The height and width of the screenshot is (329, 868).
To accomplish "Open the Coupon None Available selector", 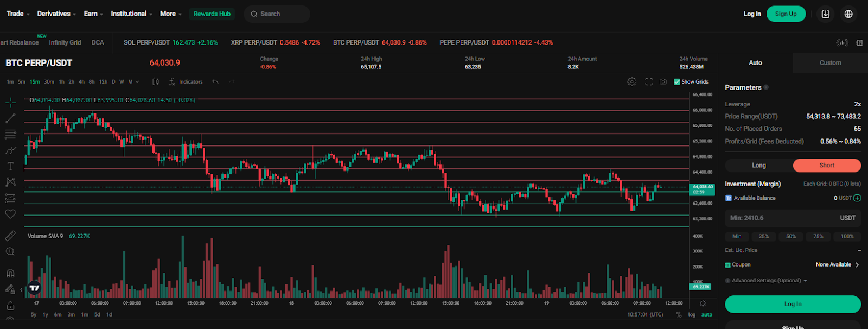I will point(838,265).
